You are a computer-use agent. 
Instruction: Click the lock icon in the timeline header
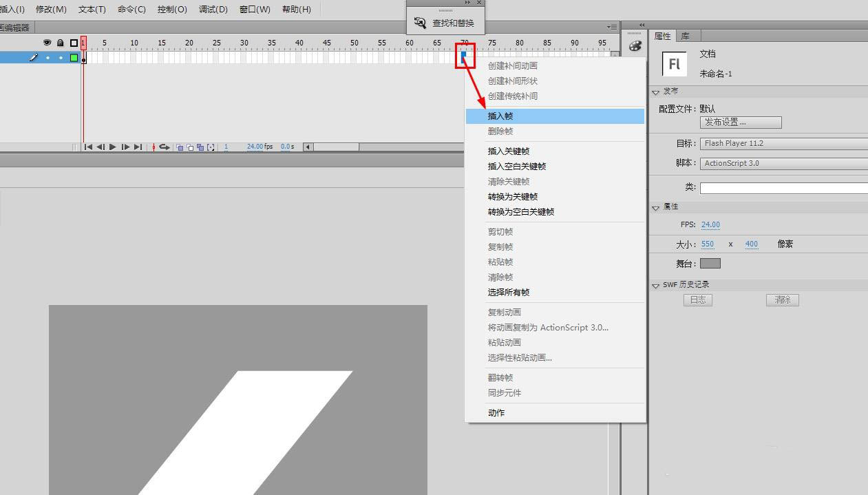pyautogui.click(x=61, y=43)
